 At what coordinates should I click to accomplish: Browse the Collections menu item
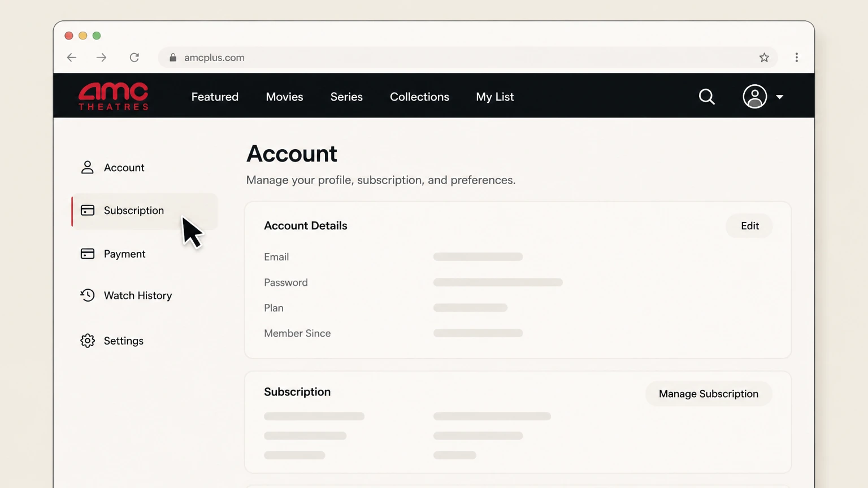click(x=419, y=97)
